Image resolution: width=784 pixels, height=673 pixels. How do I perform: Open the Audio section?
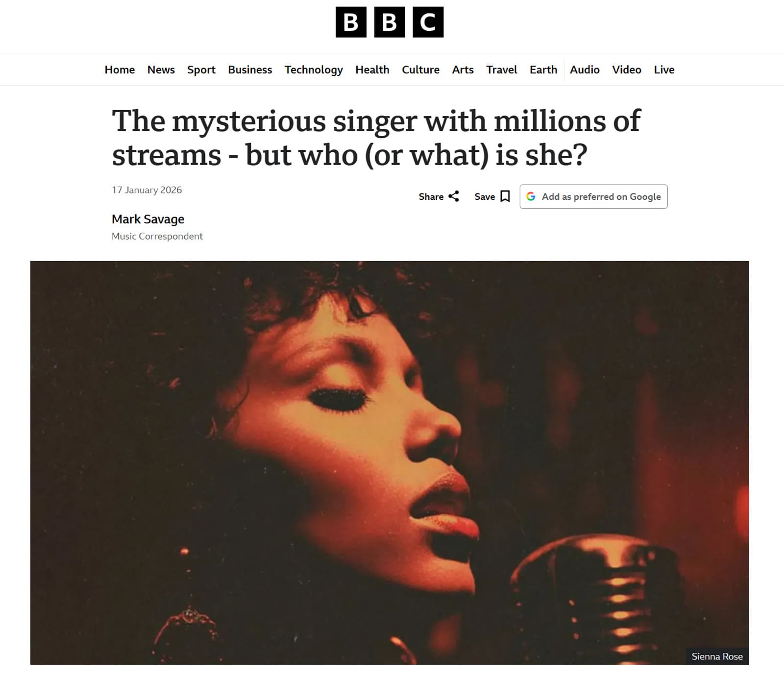(x=585, y=70)
